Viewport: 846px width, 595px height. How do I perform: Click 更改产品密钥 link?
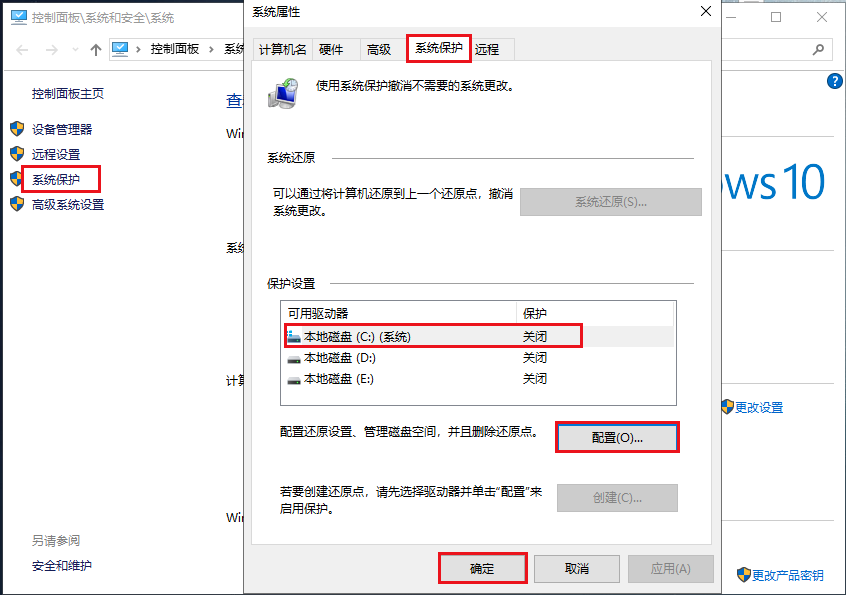pyautogui.click(x=788, y=576)
